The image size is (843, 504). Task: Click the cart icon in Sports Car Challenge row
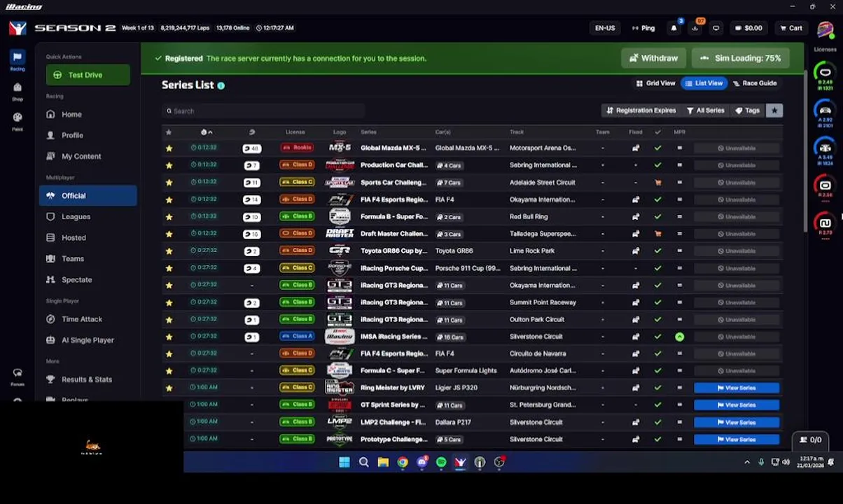(x=657, y=183)
